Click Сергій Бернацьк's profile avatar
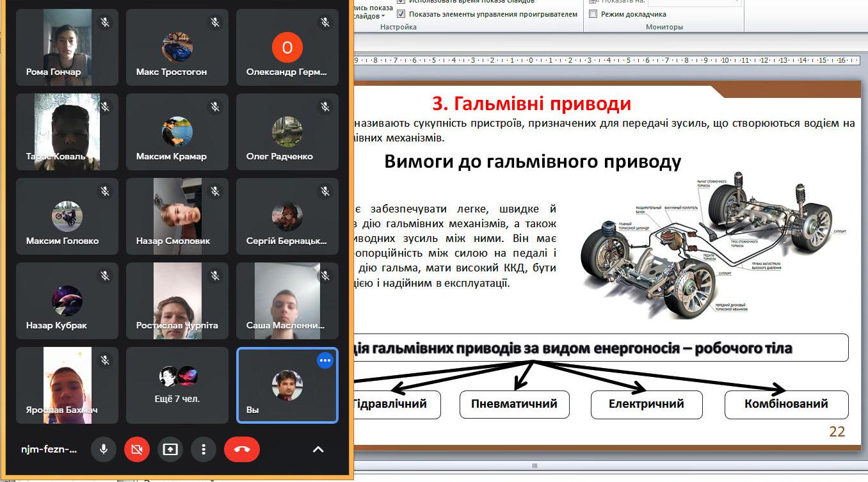 pyautogui.click(x=287, y=216)
